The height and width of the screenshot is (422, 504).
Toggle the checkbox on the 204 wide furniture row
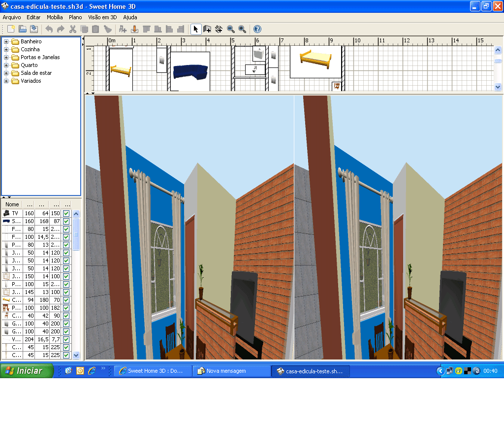click(66, 339)
